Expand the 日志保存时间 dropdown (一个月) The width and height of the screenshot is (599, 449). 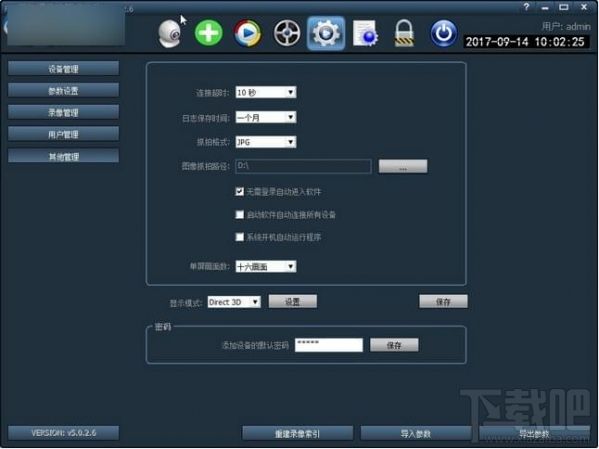[266, 117]
